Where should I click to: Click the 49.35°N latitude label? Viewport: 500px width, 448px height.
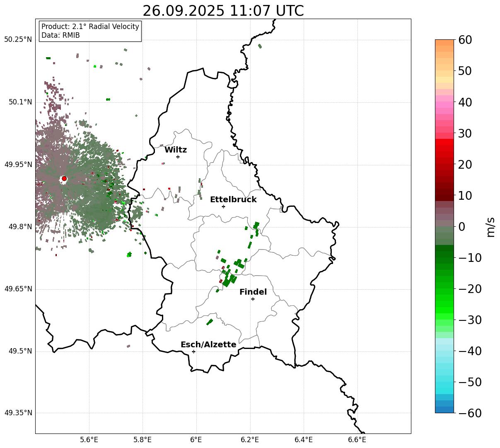tap(18, 413)
